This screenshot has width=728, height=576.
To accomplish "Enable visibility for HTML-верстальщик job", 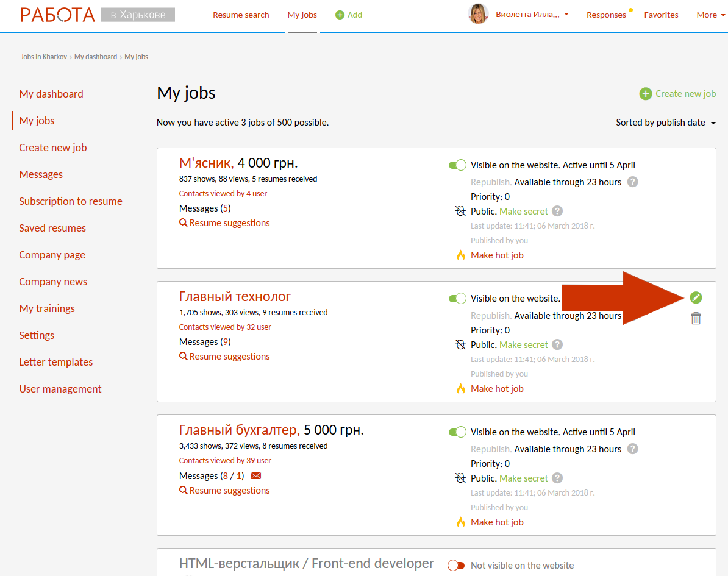I will pos(456,566).
